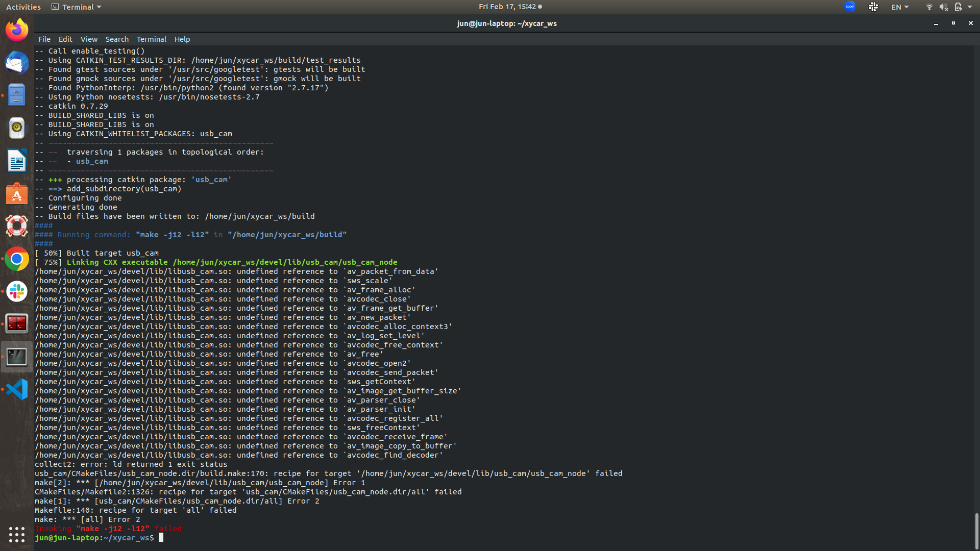Click 'Built target usb_cam' line
The image size is (980, 551).
[x=96, y=253]
